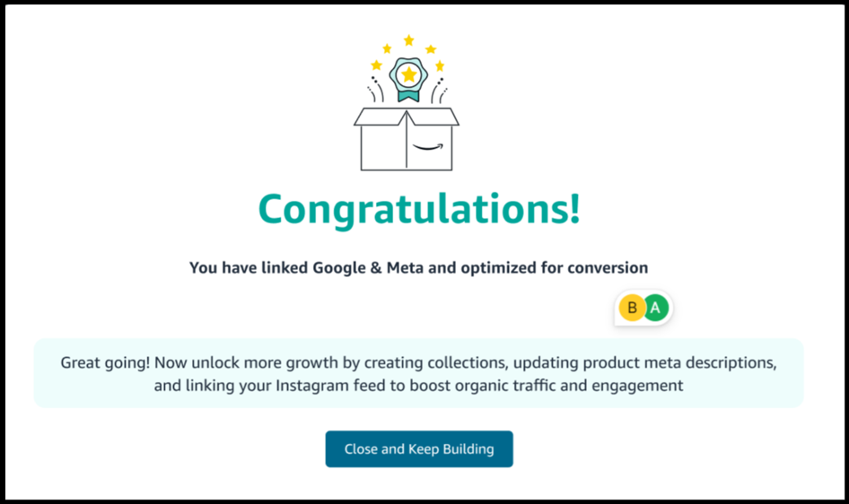This screenshot has width=849, height=504.
Task: Click the teal ribbon under the badge
Action: tap(408, 95)
